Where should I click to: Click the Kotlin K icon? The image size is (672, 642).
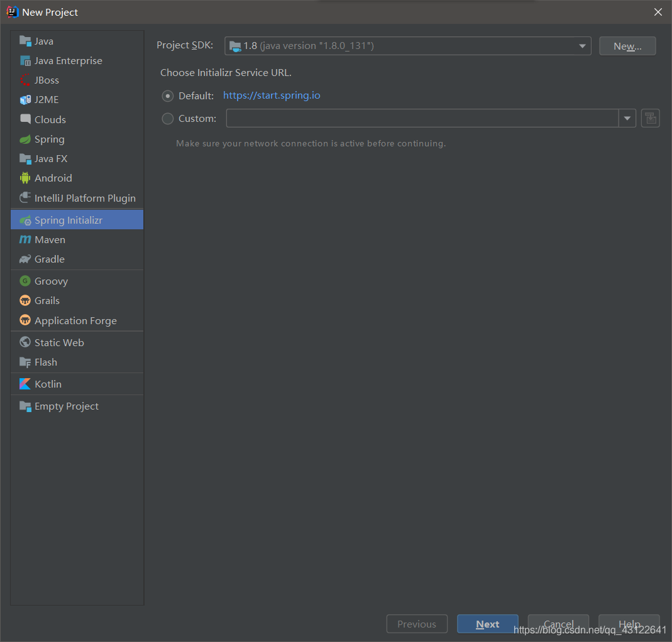click(25, 384)
